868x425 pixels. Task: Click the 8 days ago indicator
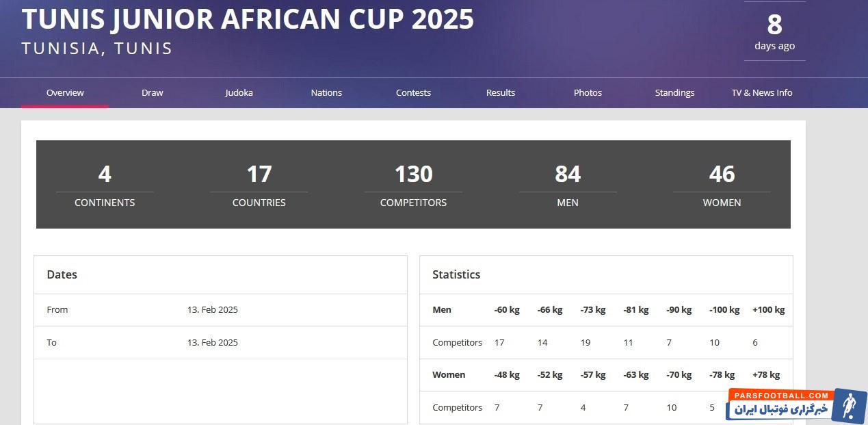(x=774, y=32)
